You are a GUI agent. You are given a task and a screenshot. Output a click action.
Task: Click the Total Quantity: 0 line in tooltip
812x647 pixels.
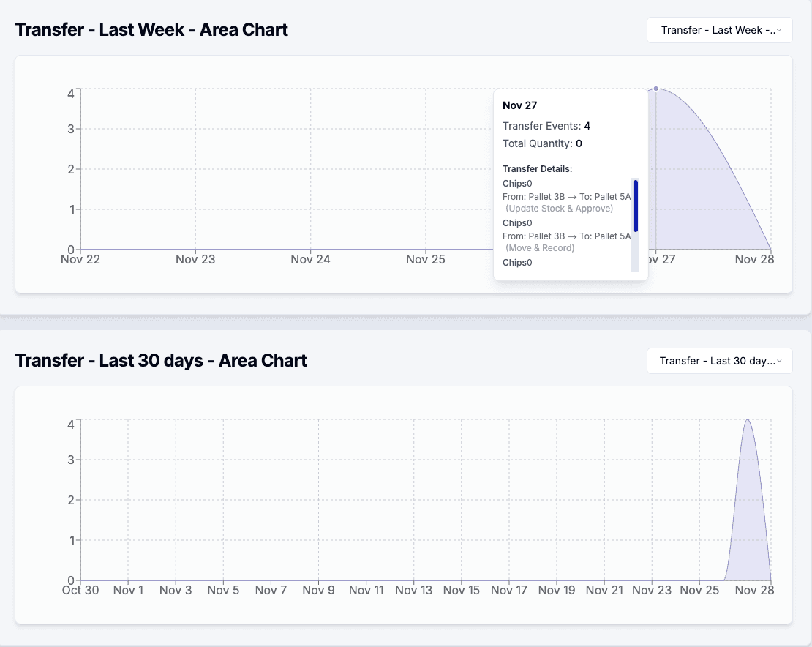pyautogui.click(x=542, y=143)
